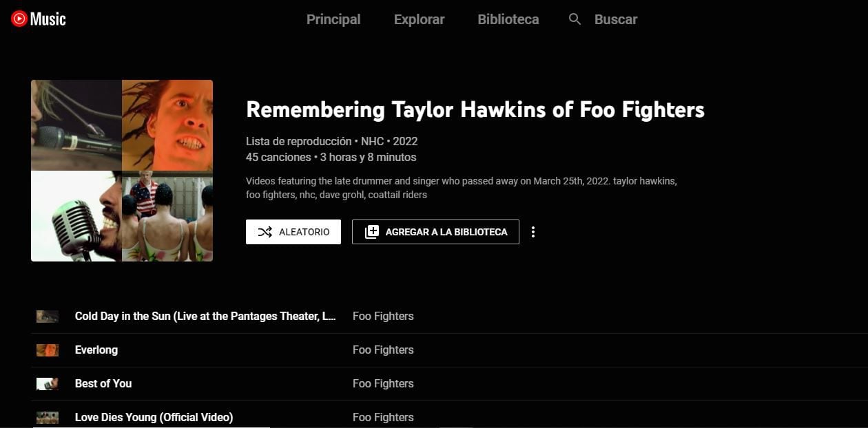
Task: Click the YouTube Music logo
Action: tap(38, 19)
